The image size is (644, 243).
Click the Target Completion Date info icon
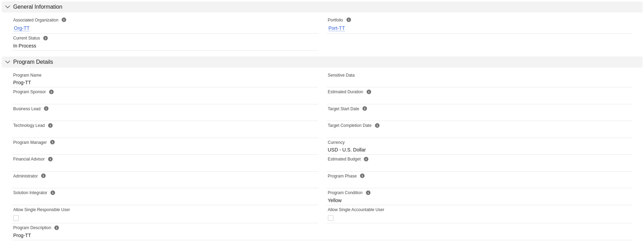click(x=377, y=125)
